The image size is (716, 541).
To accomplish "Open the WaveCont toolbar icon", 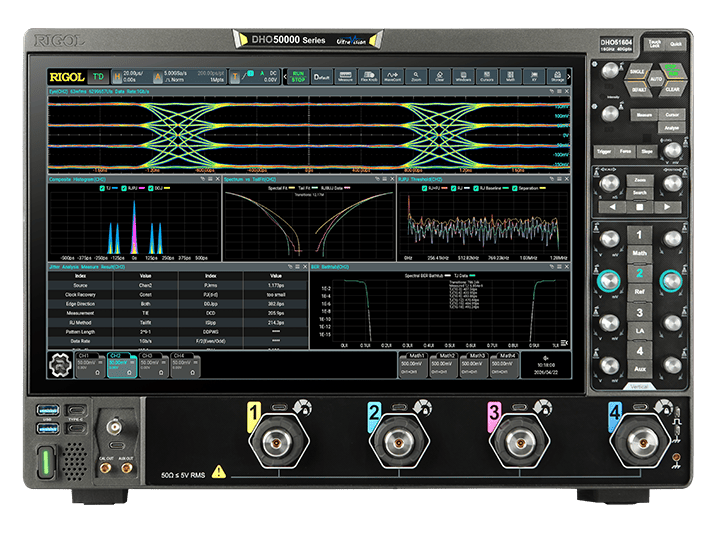I will pyautogui.click(x=392, y=76).
